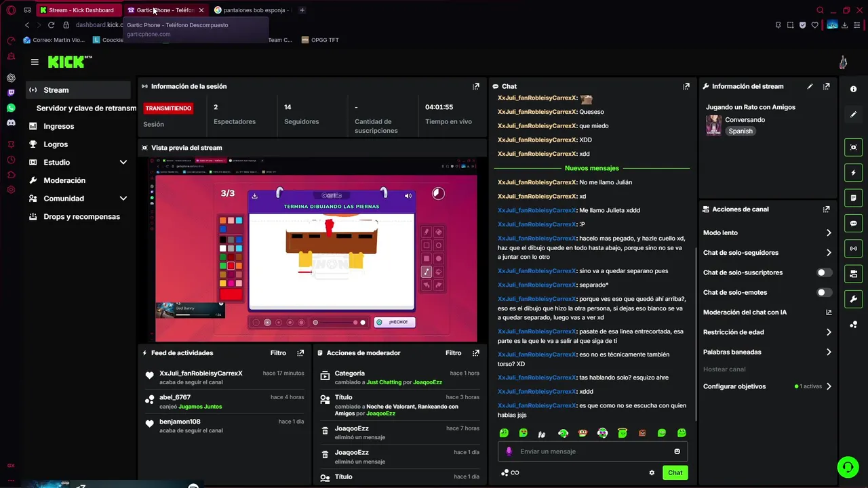Pop out the Acciones de moderador panel
The height and width of the screenshot is (488, 868).
[x=475, y=353]
